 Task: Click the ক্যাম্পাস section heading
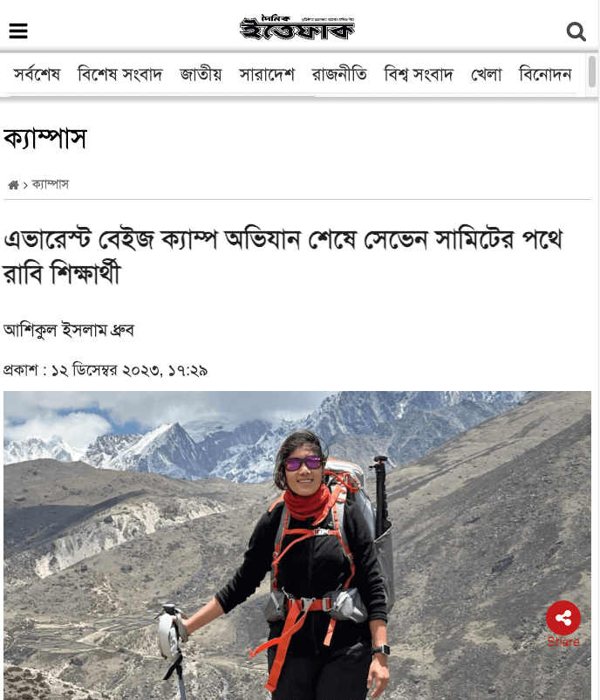coord(45,139)
